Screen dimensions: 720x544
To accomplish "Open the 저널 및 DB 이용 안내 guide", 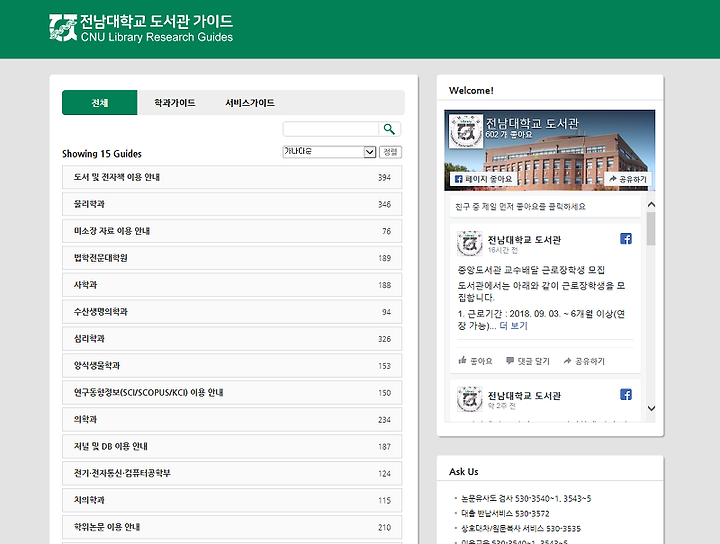I will pos(232,446).
